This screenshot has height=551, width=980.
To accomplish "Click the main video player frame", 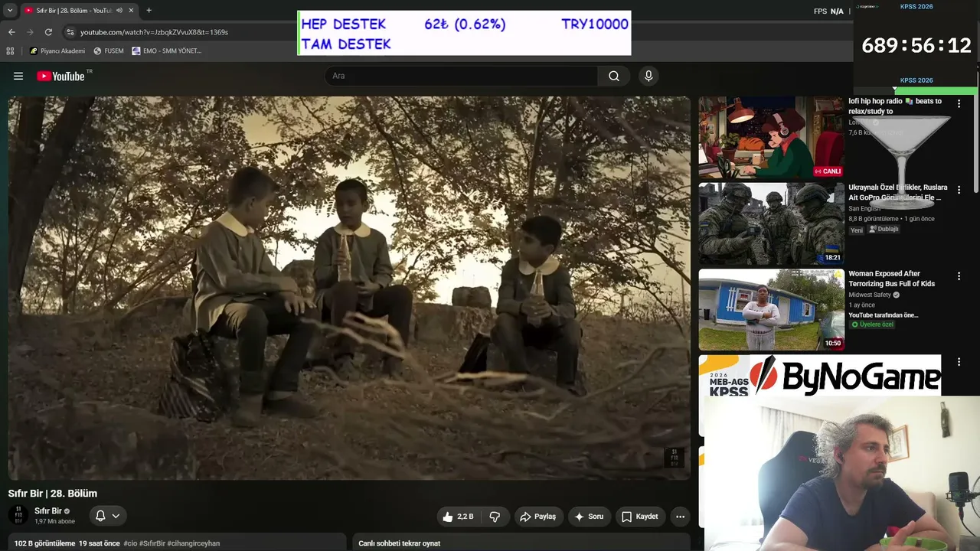I will tap(349, 288).
